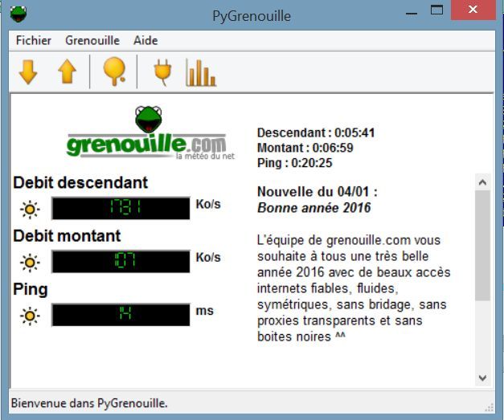Close the PyGrenouille window
The image size is (504, 420).
point(473,10)
